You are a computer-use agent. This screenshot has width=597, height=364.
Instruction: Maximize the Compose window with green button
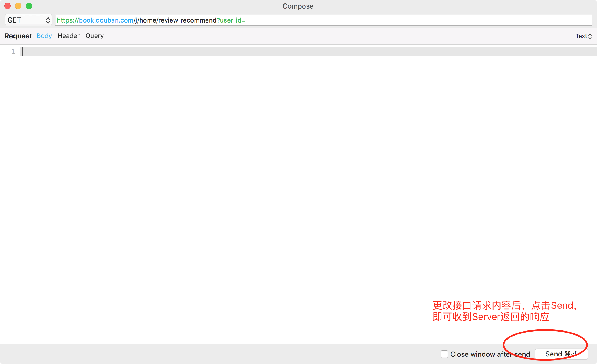point(29,6)
